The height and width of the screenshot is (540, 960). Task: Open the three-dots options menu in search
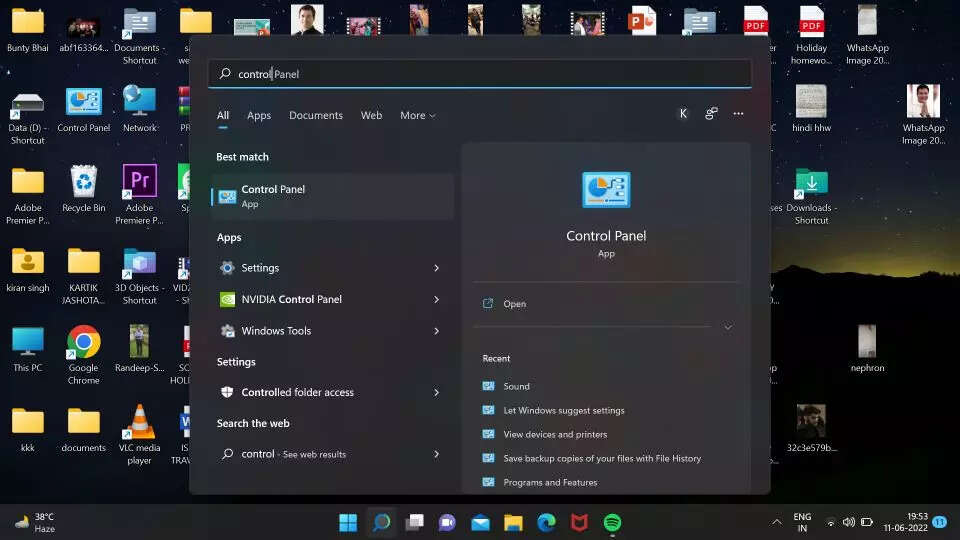point(738,114)
